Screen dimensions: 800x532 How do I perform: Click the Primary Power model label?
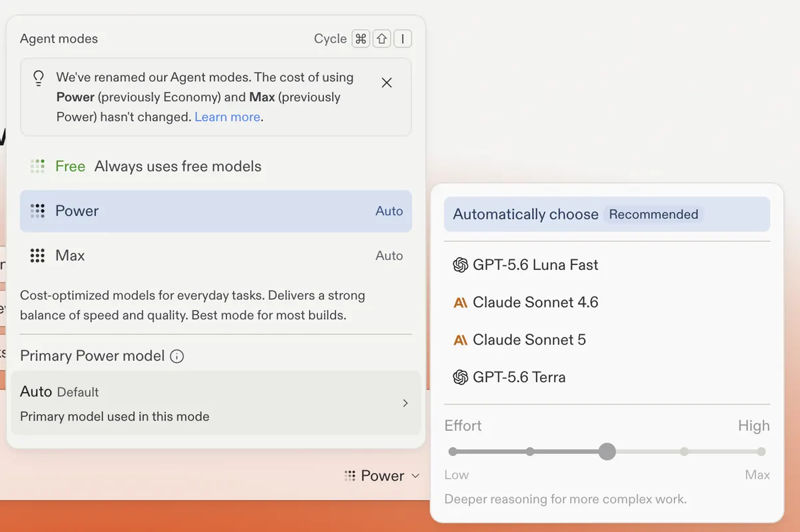(92, 356)
